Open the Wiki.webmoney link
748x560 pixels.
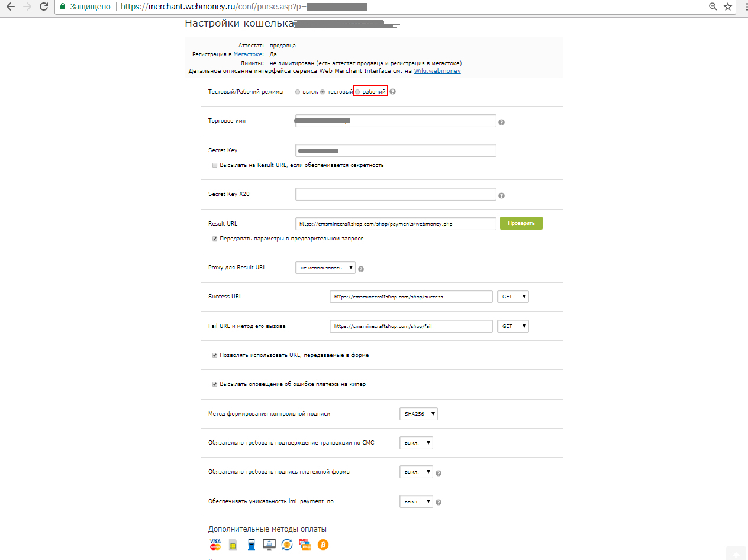437,71
